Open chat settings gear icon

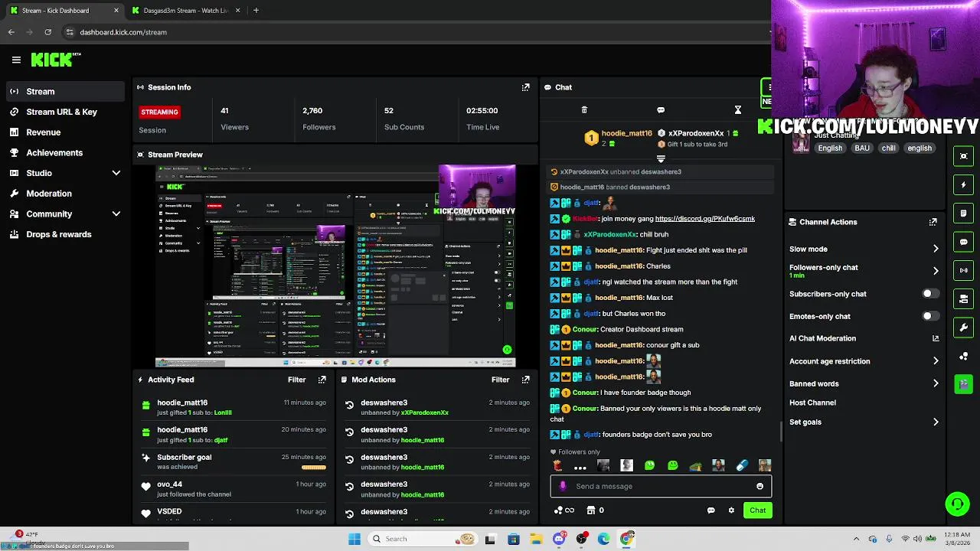(x=731, y=510)
